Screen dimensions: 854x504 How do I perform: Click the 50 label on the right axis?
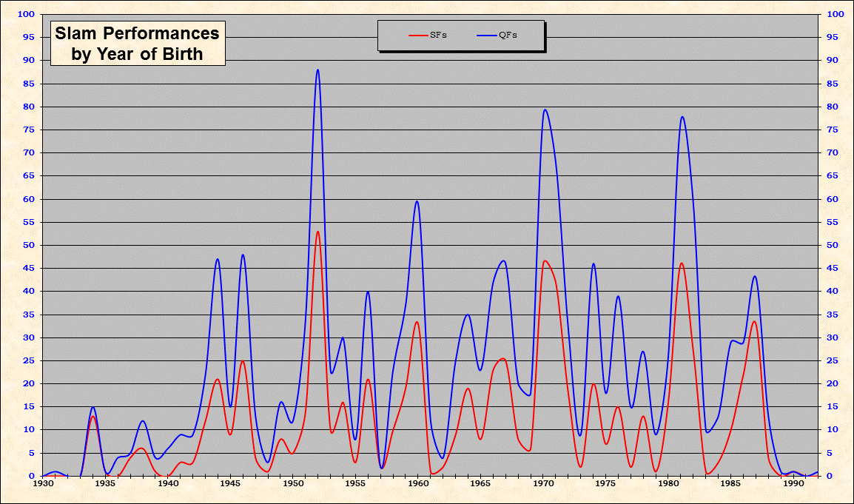[833, 245]
